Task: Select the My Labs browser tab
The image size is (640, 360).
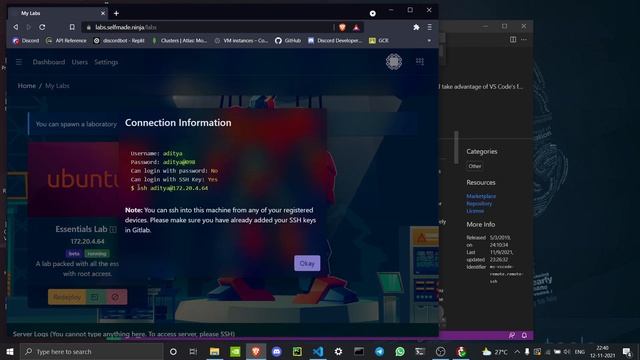Action: [57, 13]
